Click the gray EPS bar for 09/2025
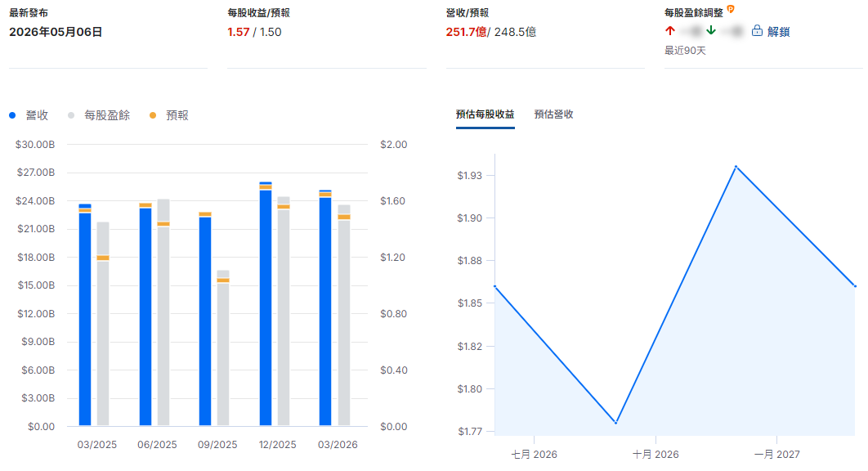The height and width of the screenshot is (471, 868). tap(223, 348)
